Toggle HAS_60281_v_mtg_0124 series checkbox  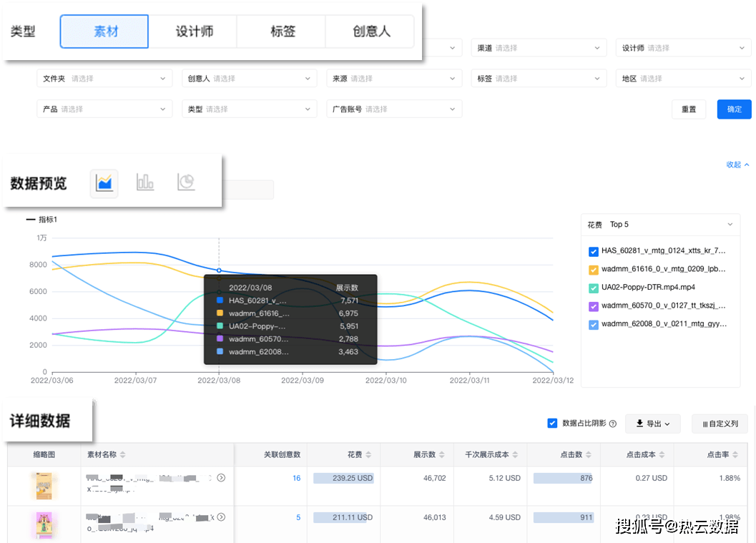click(594, 251)
